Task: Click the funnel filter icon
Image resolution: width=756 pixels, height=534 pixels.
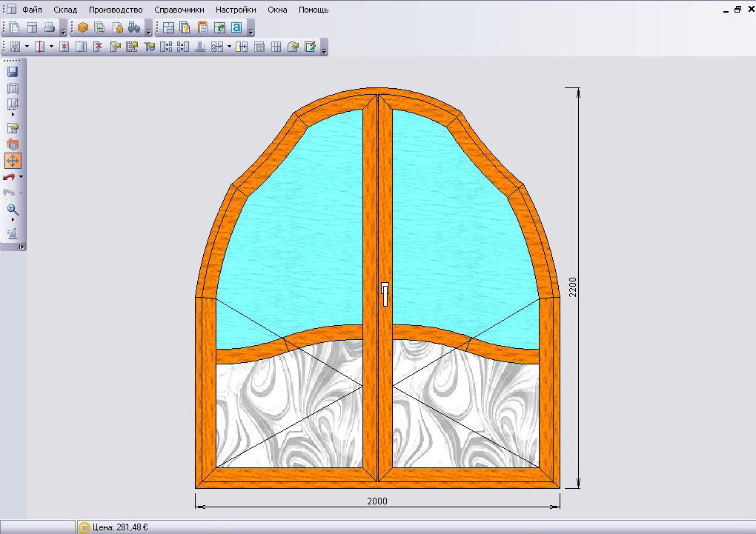Action: (x=150, y=46)
